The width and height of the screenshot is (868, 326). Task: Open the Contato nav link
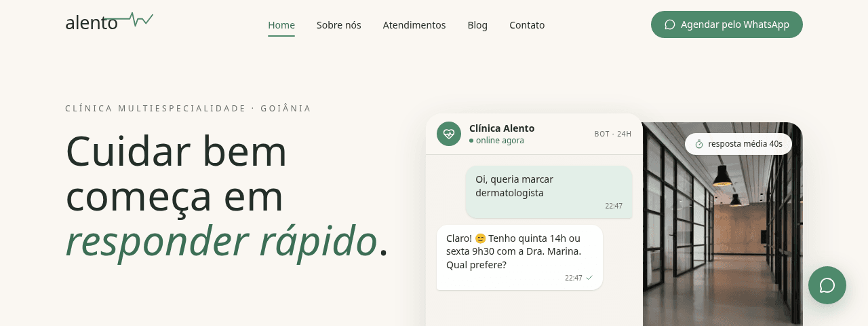point(527,25)
